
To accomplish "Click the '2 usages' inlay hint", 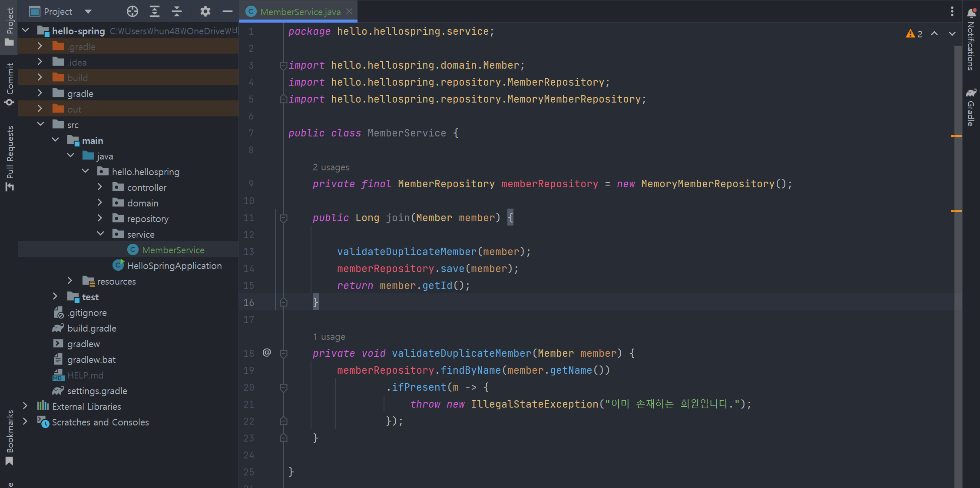I will coord(331,167).
